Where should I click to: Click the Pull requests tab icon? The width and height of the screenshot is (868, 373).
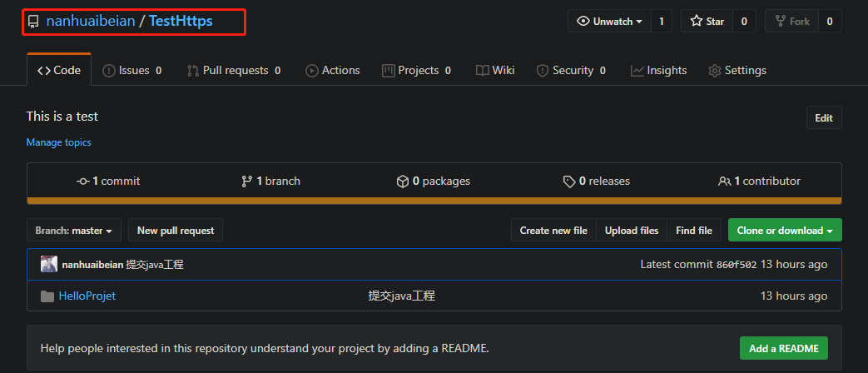tap(192, 71)
